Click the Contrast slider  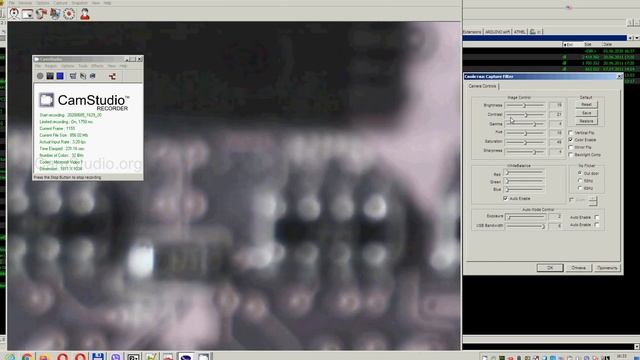pos(524,115)
